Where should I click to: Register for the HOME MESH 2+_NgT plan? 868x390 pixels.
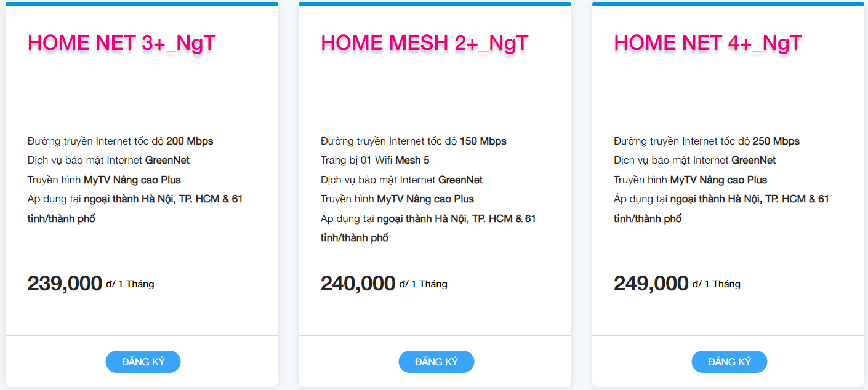coord(436,362)
